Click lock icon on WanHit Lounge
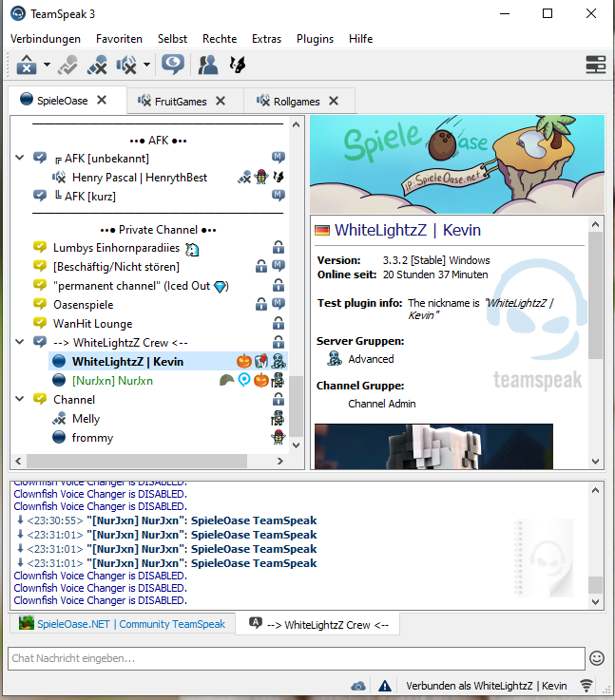 coord(279,323)
